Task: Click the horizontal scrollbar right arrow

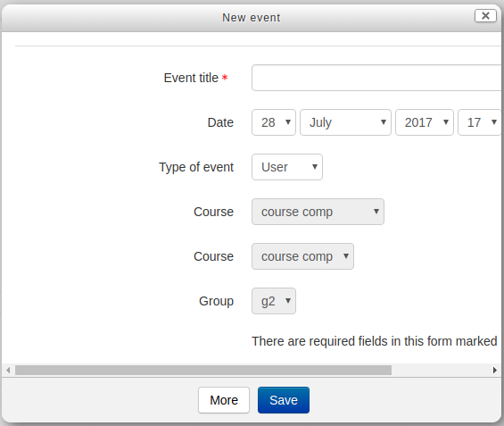Action: point(495,371)
